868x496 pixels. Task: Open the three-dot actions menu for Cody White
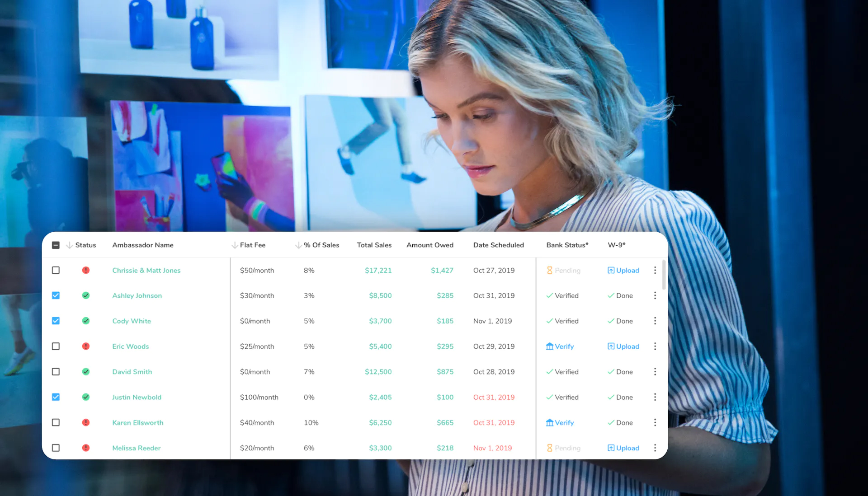tap(655, 321)
